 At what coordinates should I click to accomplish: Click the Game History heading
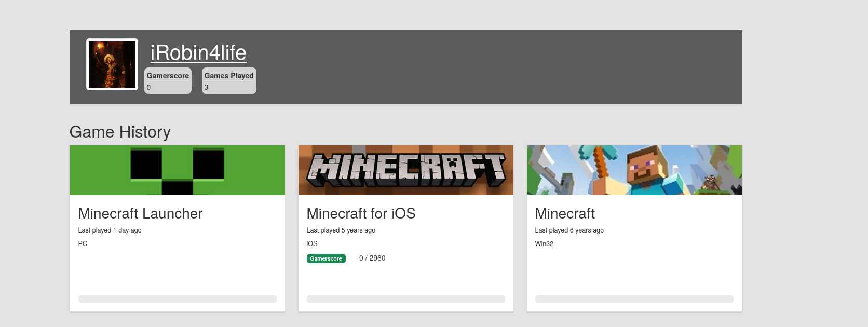pos(120,132)
